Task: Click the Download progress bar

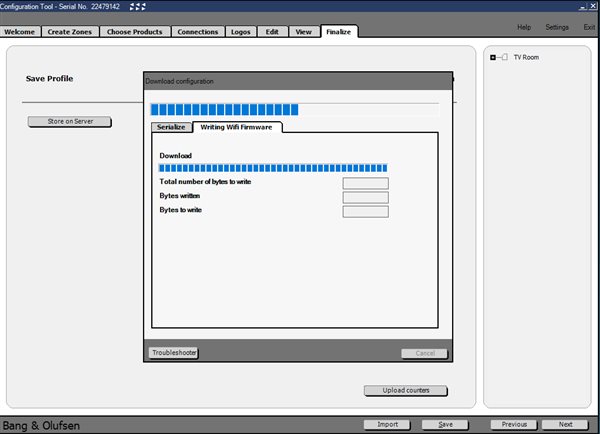Action: [x=273, y=168]
